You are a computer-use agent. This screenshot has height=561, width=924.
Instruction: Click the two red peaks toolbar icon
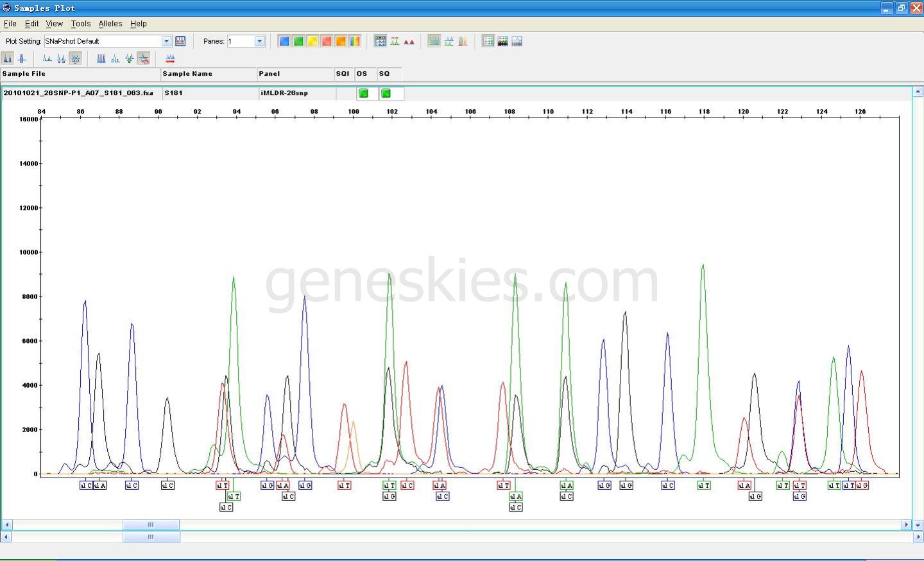pos(409,41)
